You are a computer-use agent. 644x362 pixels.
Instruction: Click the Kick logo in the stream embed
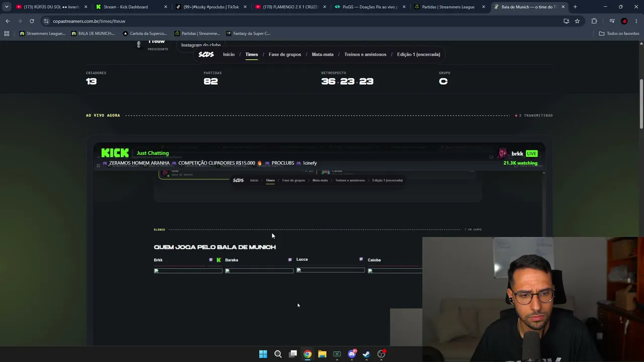coord(115,153)
